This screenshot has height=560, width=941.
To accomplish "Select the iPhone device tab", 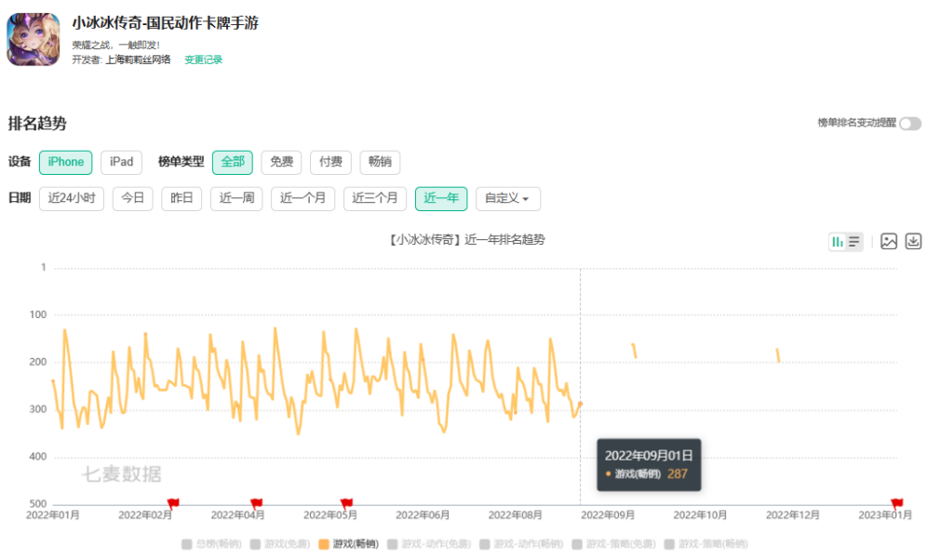I will 65,163.
